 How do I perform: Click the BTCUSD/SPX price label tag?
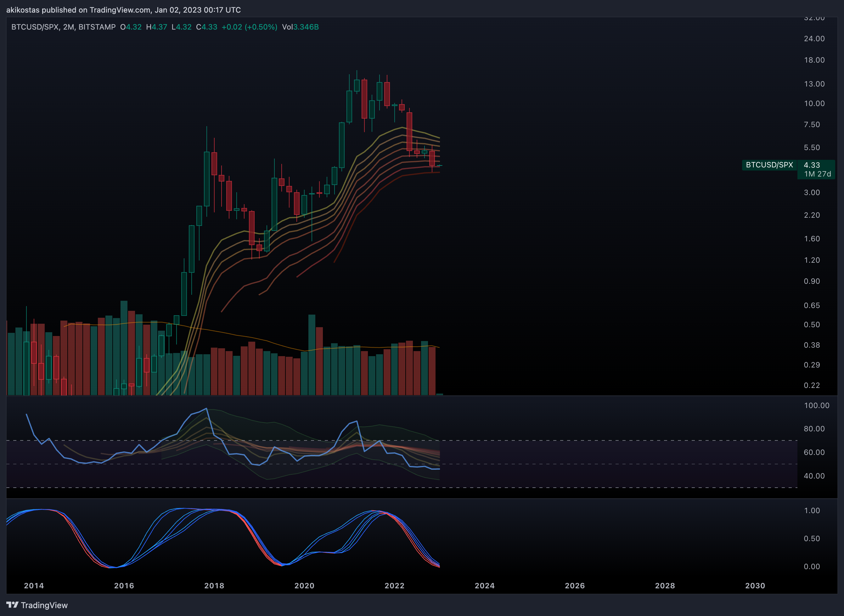[769, 165]
